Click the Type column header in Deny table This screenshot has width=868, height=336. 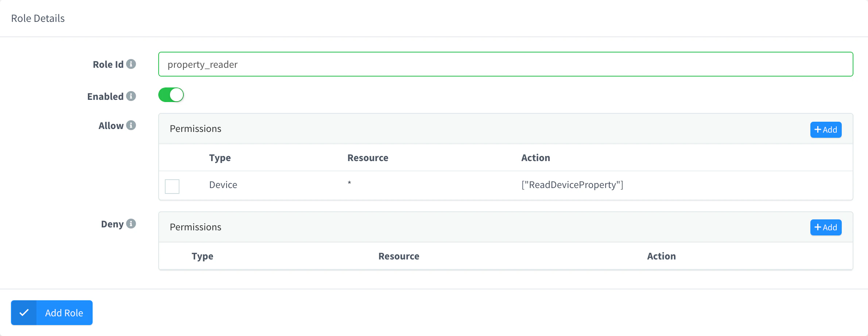click(x=202, y=256)
